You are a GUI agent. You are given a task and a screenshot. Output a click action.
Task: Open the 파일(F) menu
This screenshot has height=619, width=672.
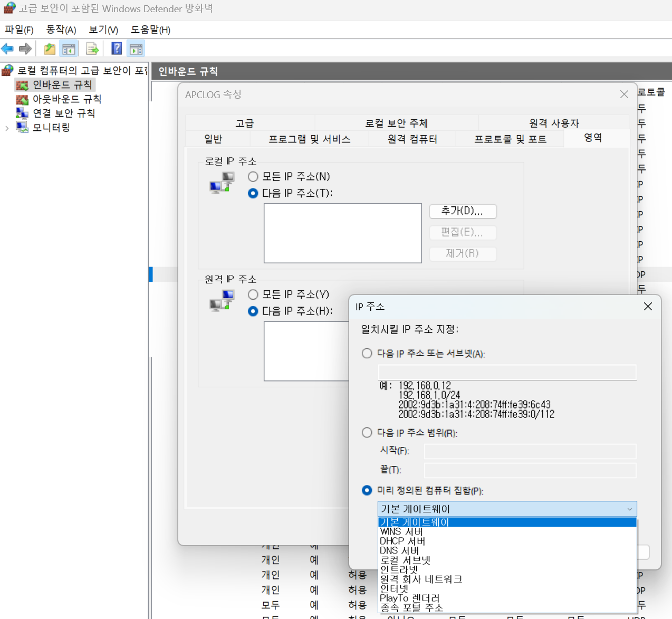(x=20, y=30)
